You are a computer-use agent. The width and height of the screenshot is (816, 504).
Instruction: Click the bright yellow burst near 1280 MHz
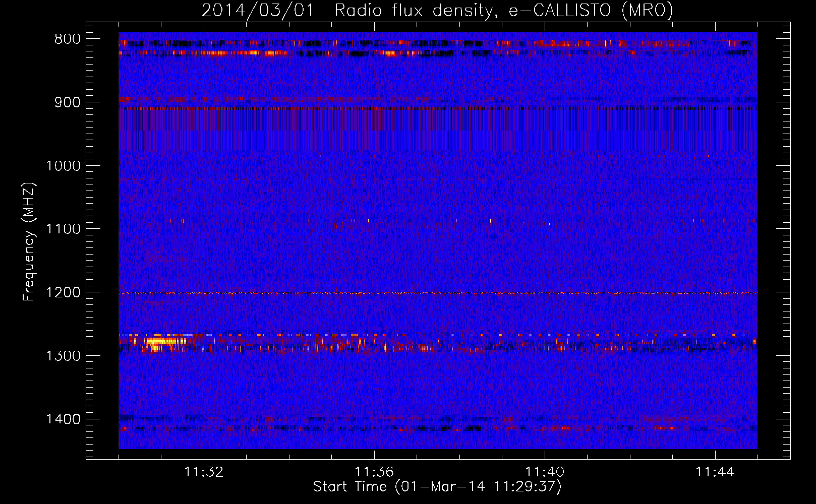click(x=165, y=342)
